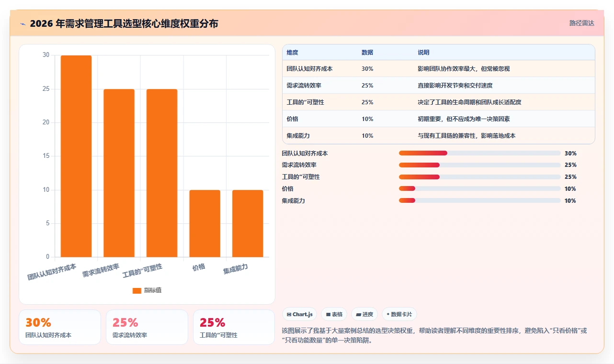This screenshot has width=614, height=364.
Task: Open the 25% 工具的"可塑性 stat card
Action: coord(234,327)
